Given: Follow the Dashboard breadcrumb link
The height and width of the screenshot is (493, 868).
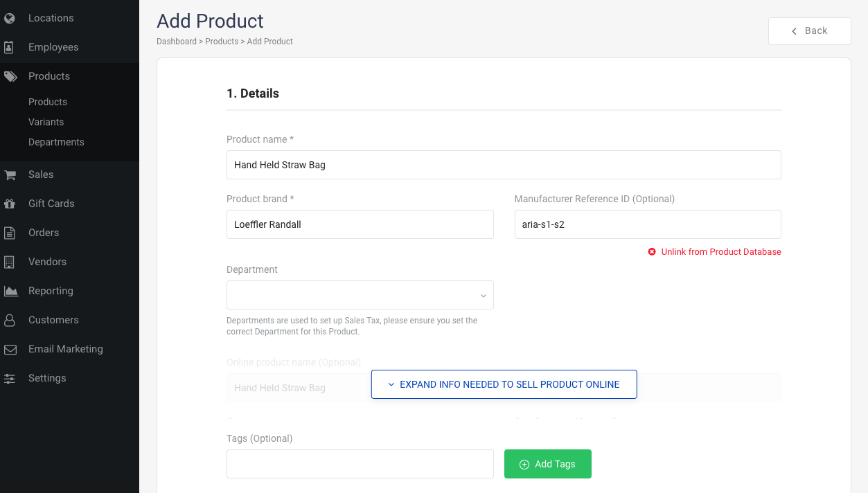Looking at the screenshot, I should click(177, 42).
